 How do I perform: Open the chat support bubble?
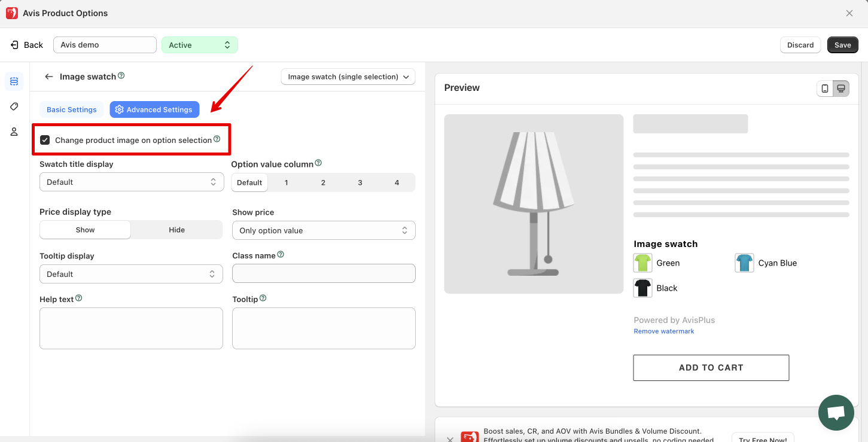tap(836, 413)
